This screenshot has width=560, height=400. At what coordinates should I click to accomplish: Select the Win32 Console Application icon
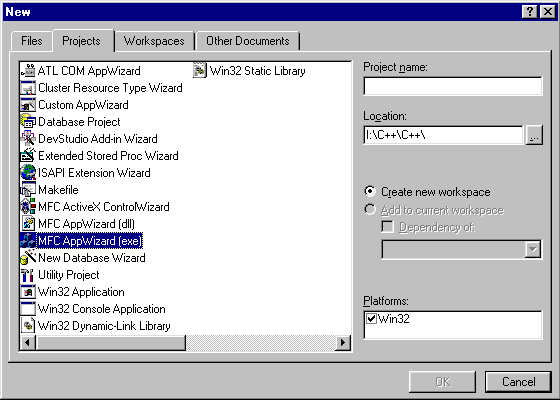(28, 309)
